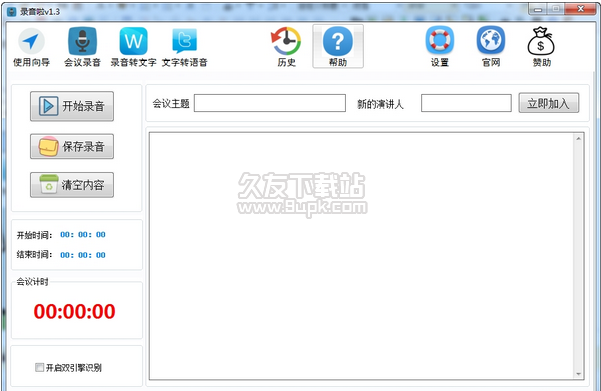Open 文字转语音 text-to-speech tool
The width and height of the screenshot is (601, 391).
184,47
